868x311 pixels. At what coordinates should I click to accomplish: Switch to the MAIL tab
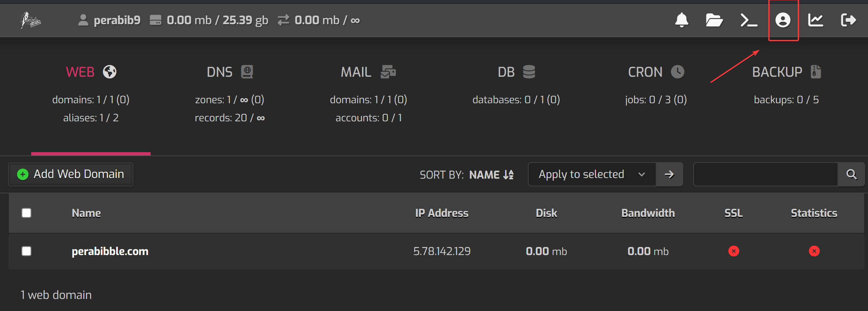[368, 72]
